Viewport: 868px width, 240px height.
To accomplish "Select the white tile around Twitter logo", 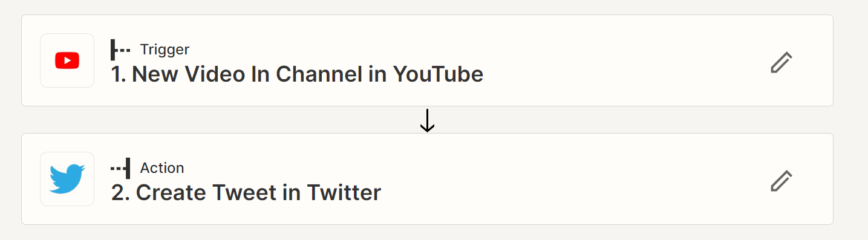I will tap(67, 179).
